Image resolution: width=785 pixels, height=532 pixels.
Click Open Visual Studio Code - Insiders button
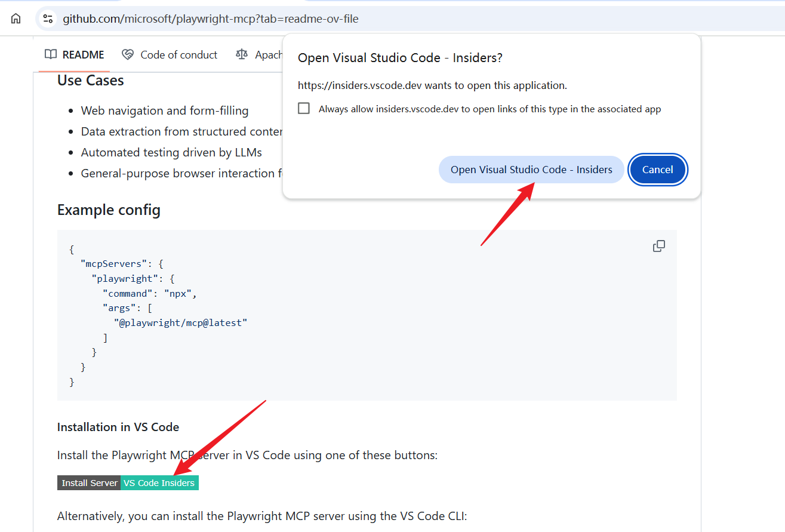[531, 170]
